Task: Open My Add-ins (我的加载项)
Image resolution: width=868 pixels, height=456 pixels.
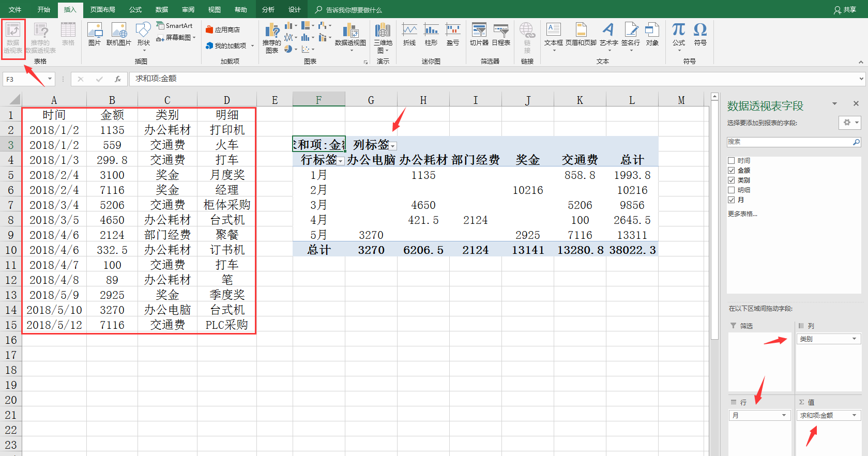Action: click(230, 45)
